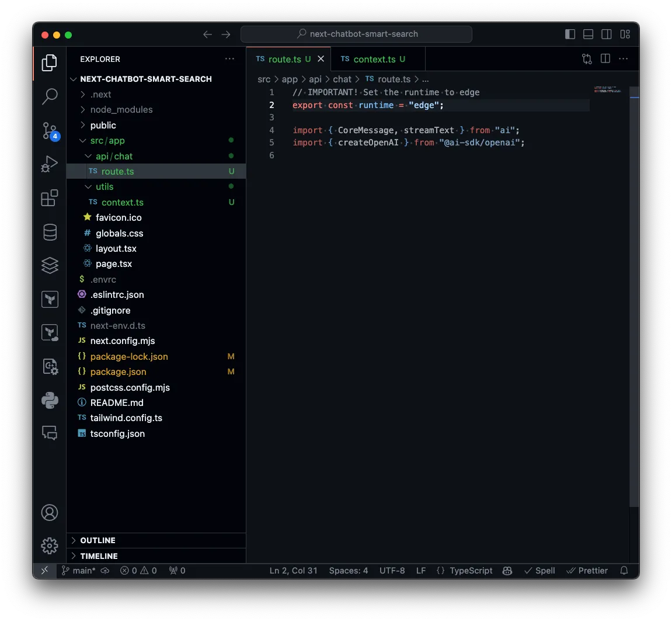Change indentation via Spaces: 4
Screen dimensions: 672x622
tap(349, 571)
